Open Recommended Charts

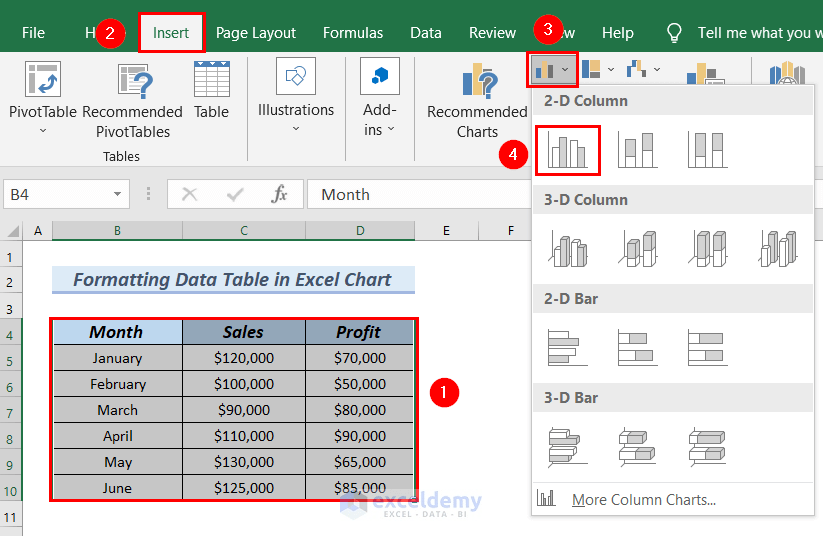(477, 100)
